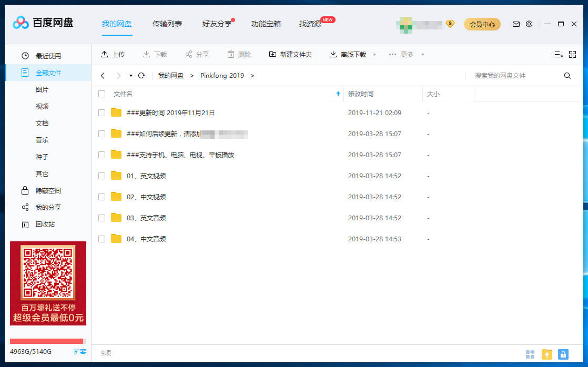Expand the navigation history dropdown arrow
588x367 pixels.
[130, 76]
